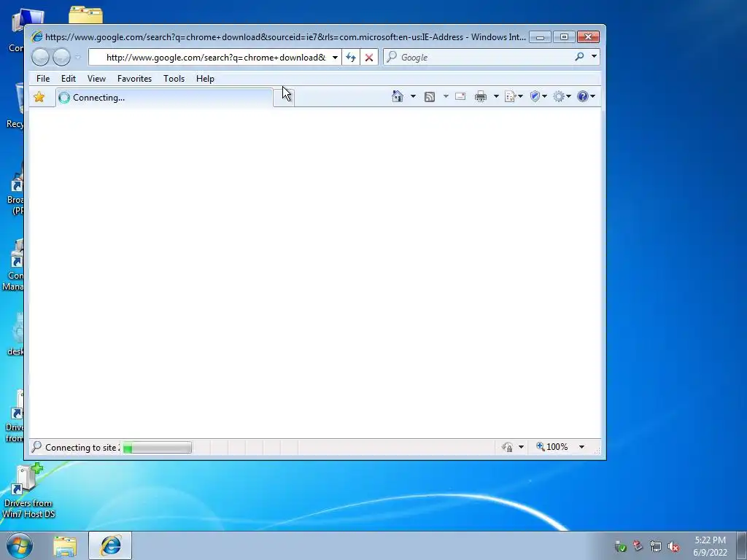
Task: Open the Safety shield menu
Action: pos(538,97)
